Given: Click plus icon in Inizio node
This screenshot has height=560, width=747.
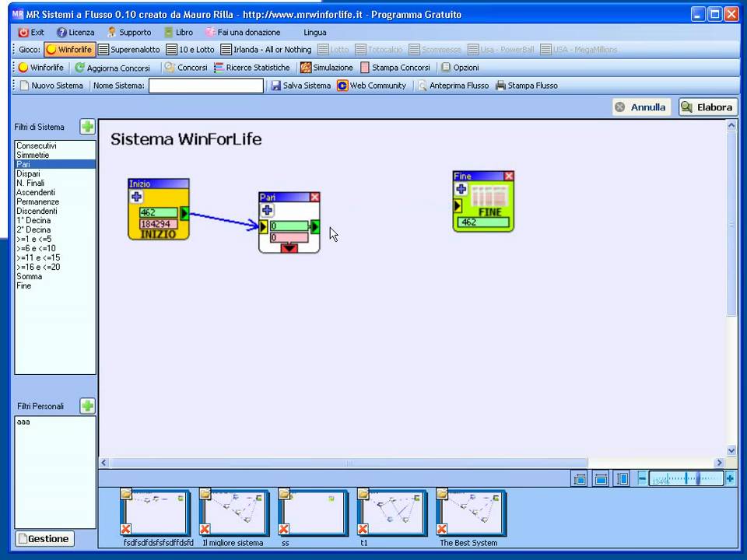Looking at the screenshot, I should 137,197.
